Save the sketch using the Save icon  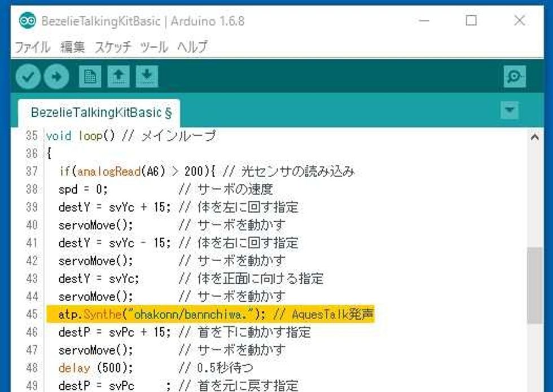point(147,77)
